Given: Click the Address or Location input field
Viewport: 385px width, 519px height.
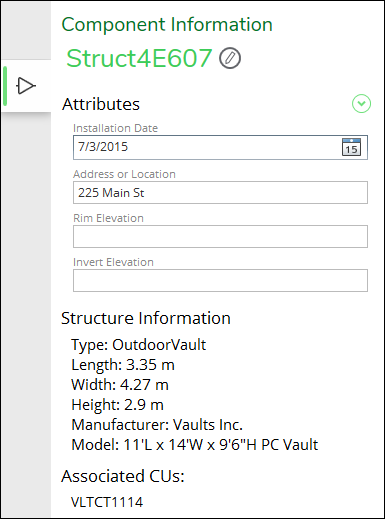Looking at the screenshot, I should [220, 193].
